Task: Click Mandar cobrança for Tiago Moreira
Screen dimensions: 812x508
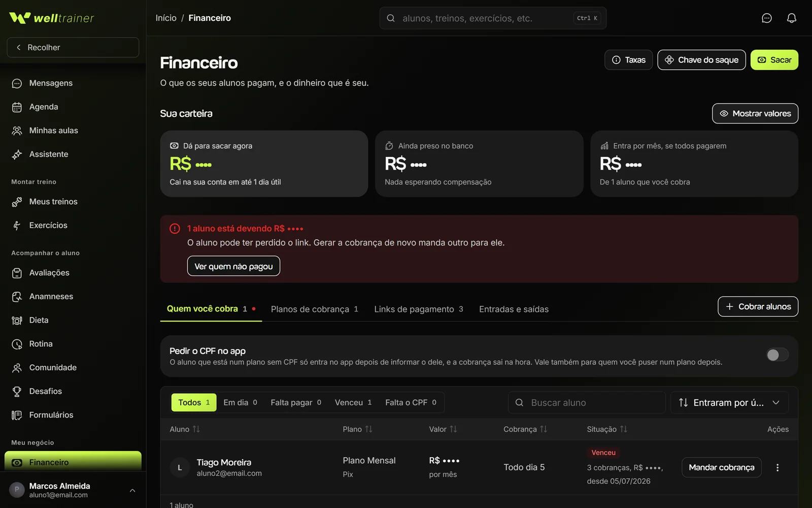Action: 722,467
